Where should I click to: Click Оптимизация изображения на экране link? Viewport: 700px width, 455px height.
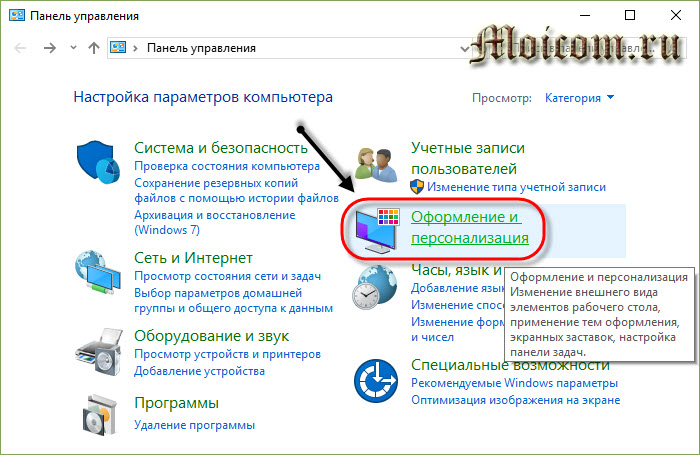tap(515, 400)
